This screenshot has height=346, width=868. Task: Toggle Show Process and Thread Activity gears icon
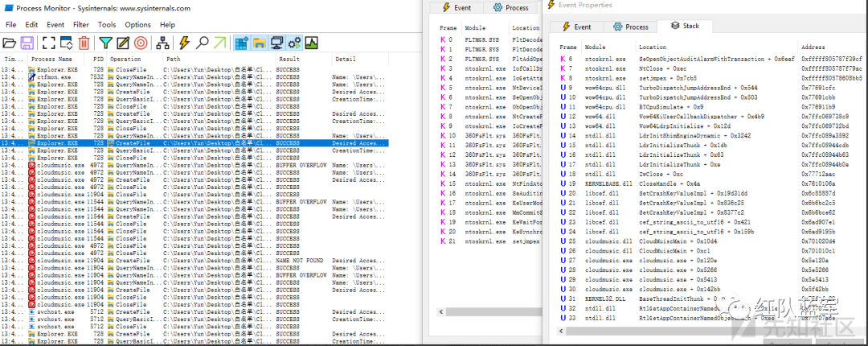[294, 42]
